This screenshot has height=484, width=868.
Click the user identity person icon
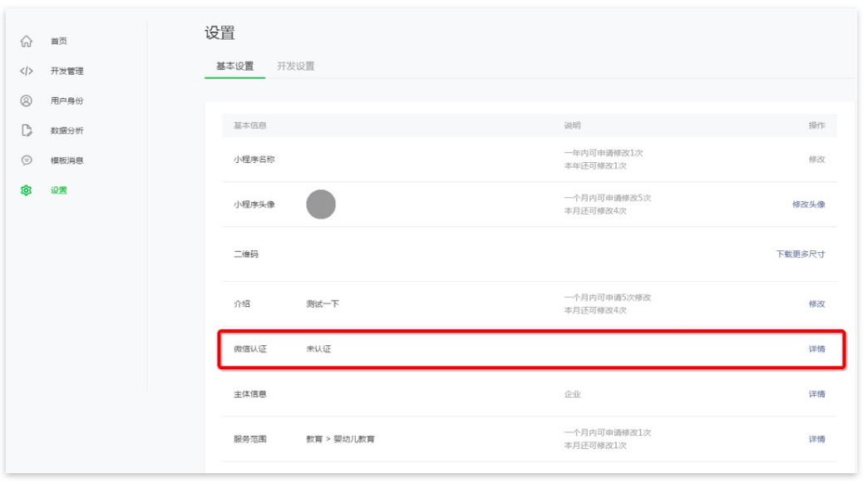(x=26, y=101)
